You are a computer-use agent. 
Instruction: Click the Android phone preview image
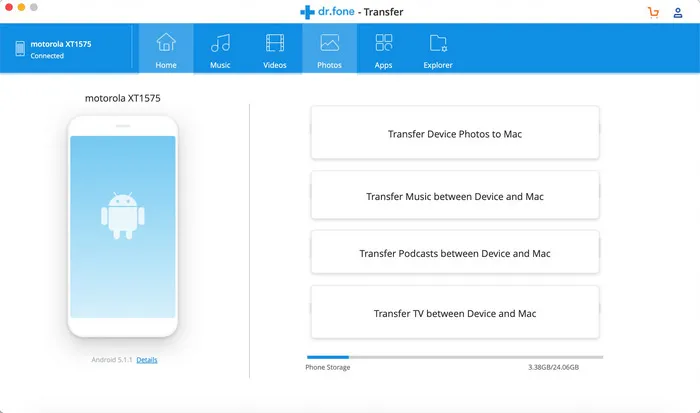pyautogui.click(x=123, y=227)
